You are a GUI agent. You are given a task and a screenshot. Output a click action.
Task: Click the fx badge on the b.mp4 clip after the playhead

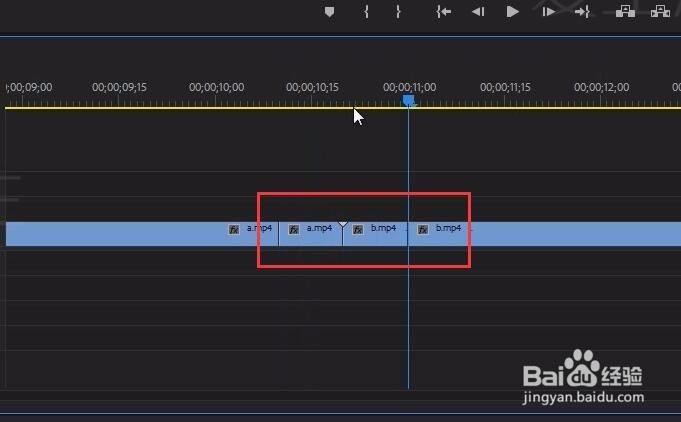423,229
